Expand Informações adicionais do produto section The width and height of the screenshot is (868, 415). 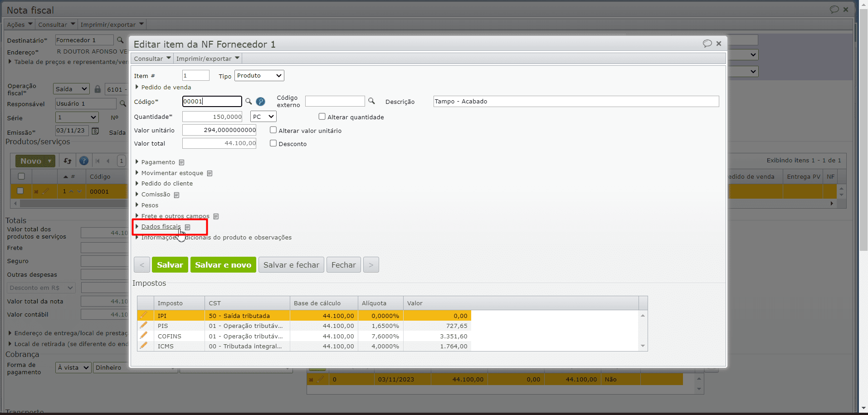(213, 237)
